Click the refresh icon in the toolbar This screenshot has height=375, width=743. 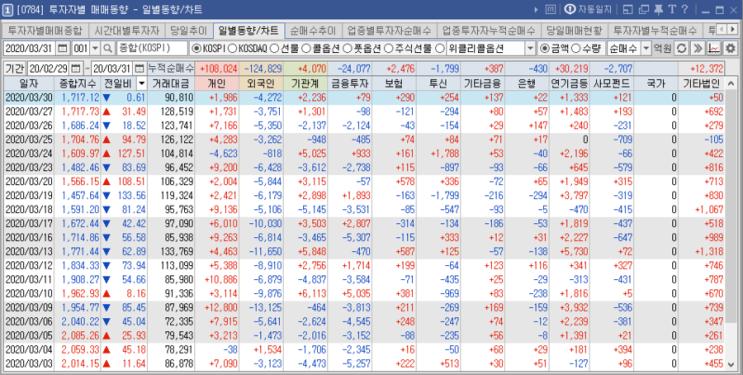coord(681,48)
